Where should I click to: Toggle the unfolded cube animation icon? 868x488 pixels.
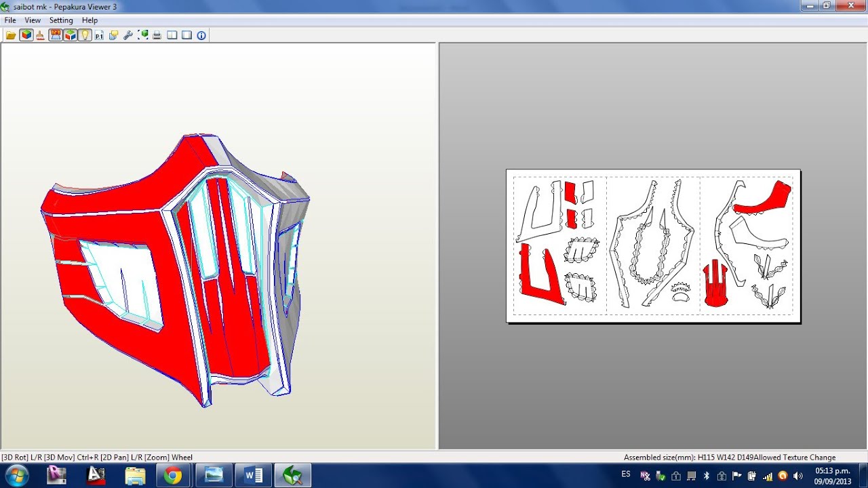71,35
